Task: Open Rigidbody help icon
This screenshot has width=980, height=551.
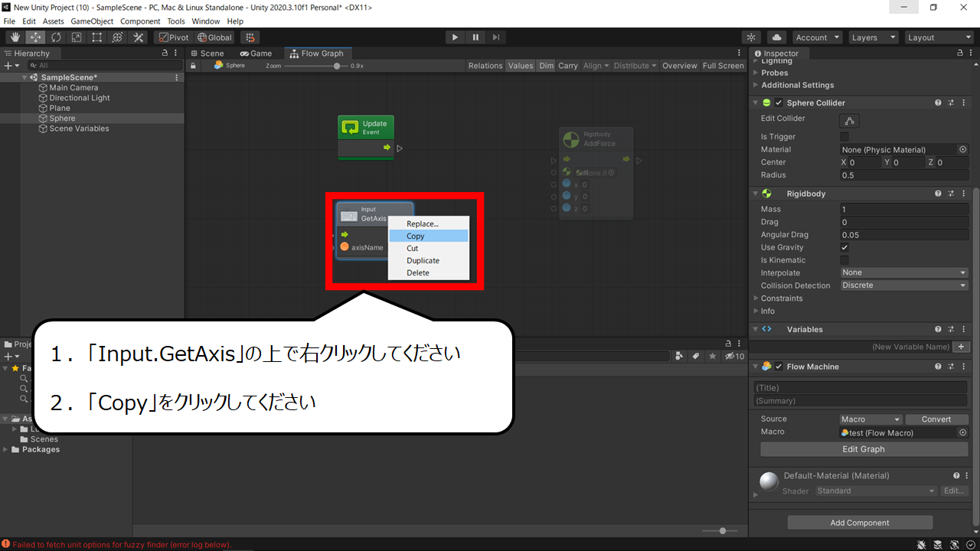Action: point(938,194)
